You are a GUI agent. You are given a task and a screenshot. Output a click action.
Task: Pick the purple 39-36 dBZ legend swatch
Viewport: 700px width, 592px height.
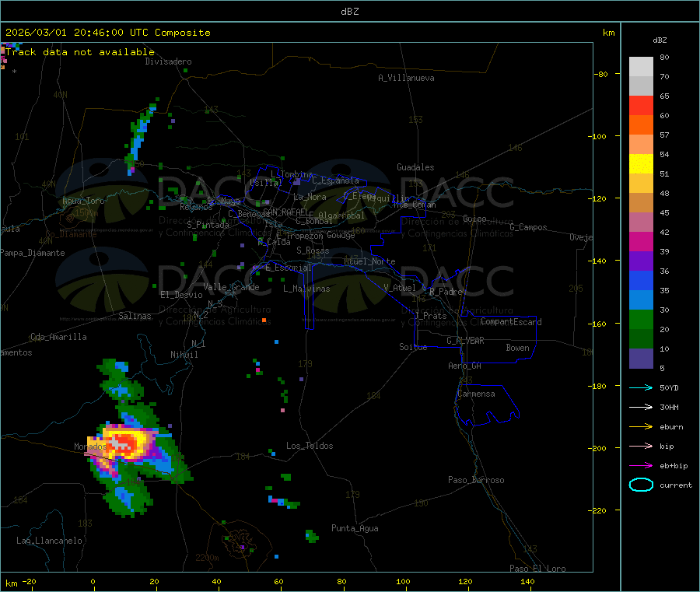[x=641, y=261]
